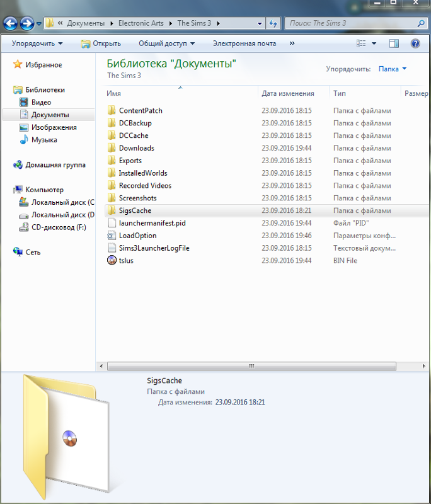Sort by the Размер column header
The height and width of the screenshot is (504, 431).
[416, 93]
